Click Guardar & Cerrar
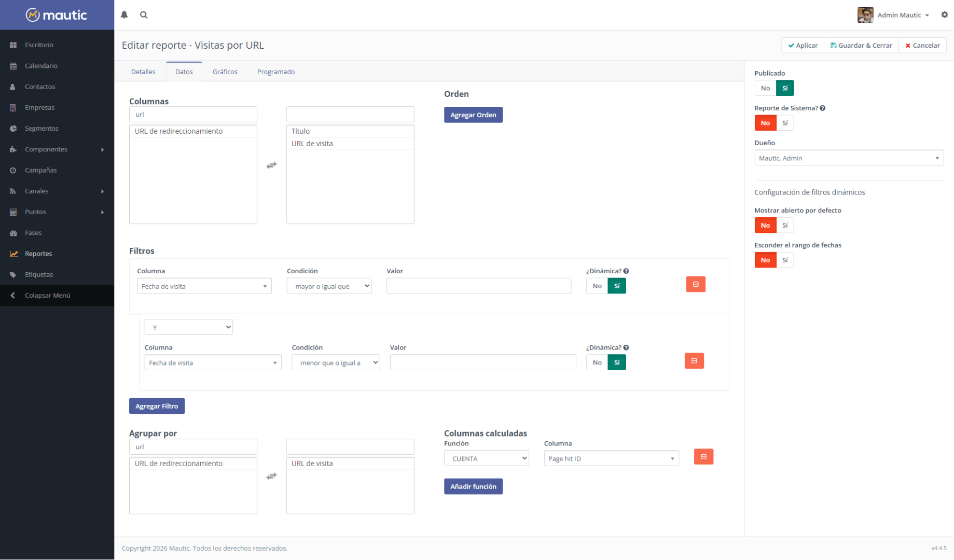This screenshot has height=560, width=954. coord(861,46)
